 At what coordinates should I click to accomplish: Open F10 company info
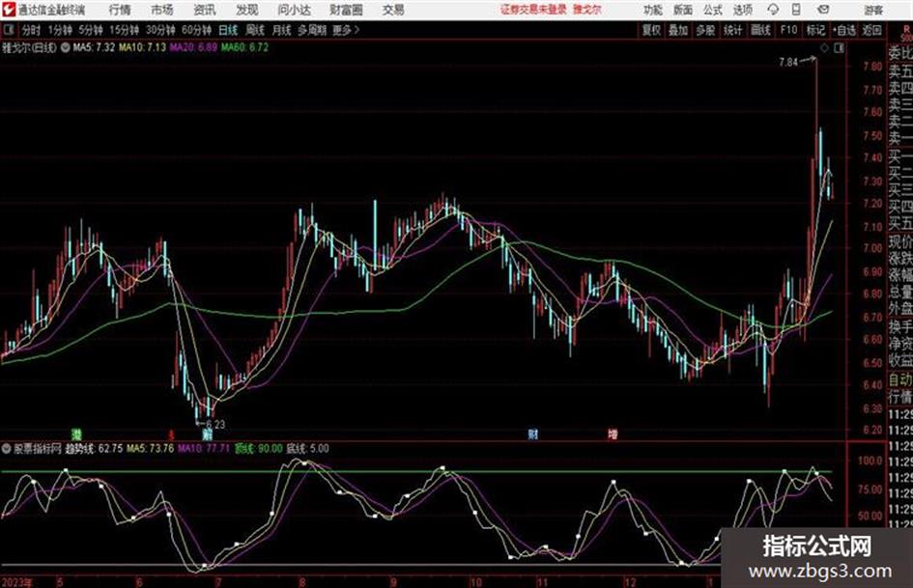788,30
